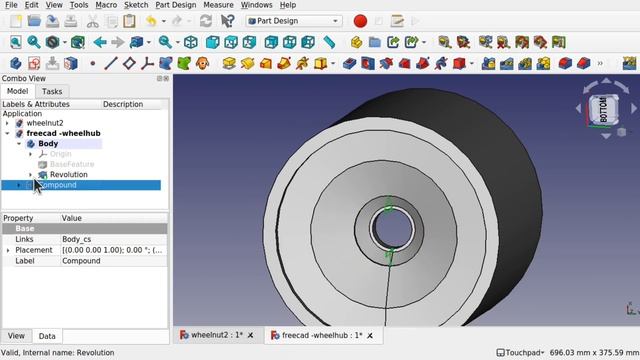The width and height of the screenshot is (640, 360).
Task: Click the Create sketch icon
Action: point(34,63)
